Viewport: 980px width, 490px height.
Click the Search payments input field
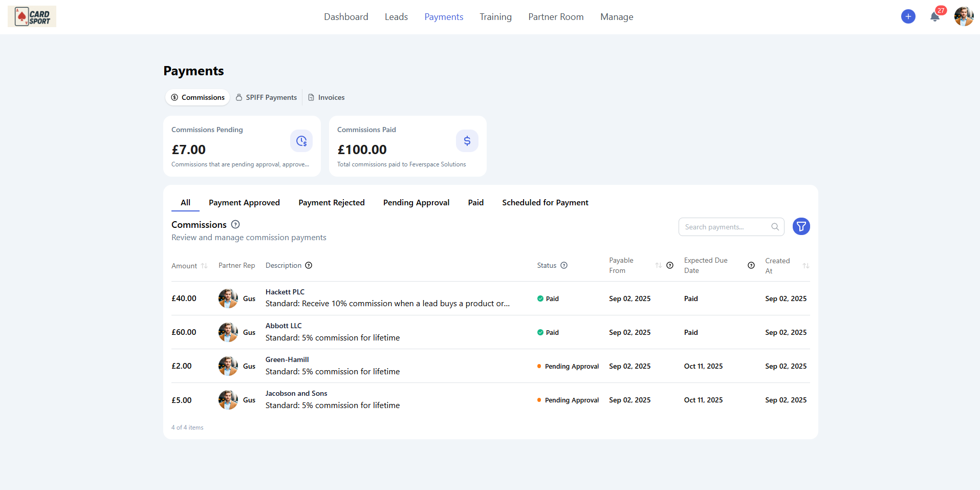pyautogui.click(x=726, y=227)
